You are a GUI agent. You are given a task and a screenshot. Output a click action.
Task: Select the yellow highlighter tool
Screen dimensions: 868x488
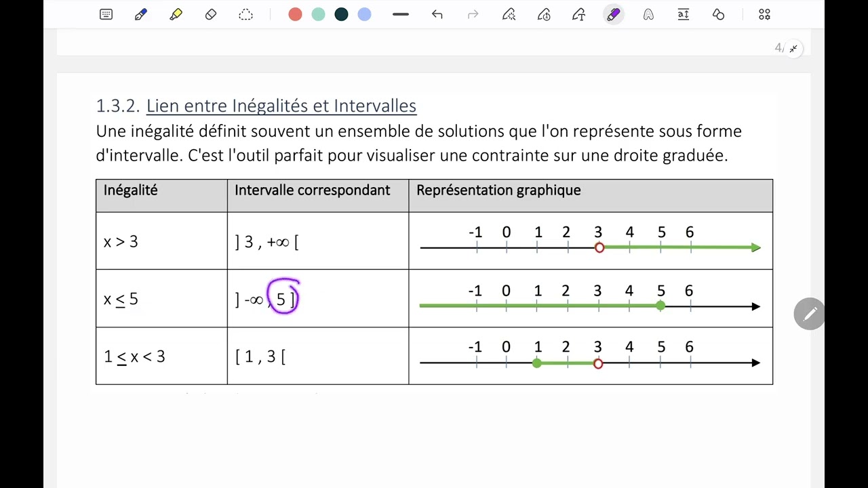coord(176,14)
